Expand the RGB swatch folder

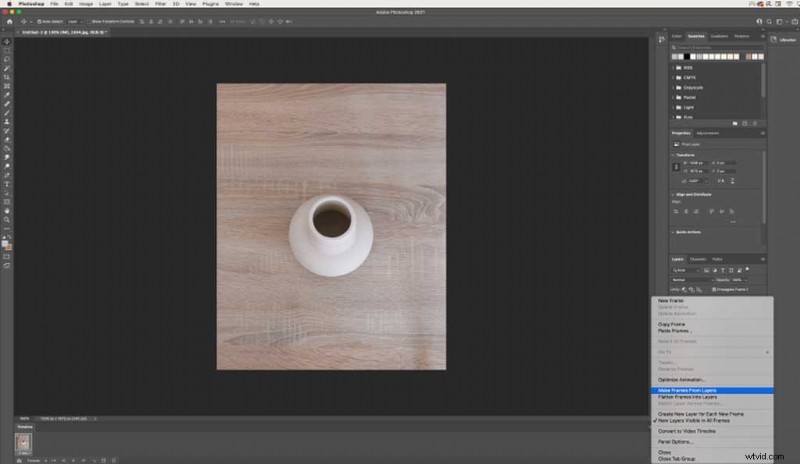pyautogui.click(x=673, y=67)
